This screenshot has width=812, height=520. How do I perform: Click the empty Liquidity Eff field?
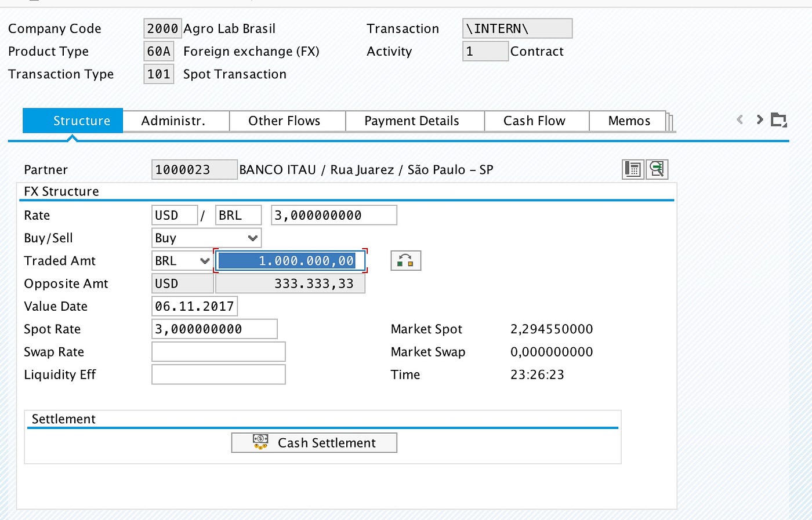[219, 374]
